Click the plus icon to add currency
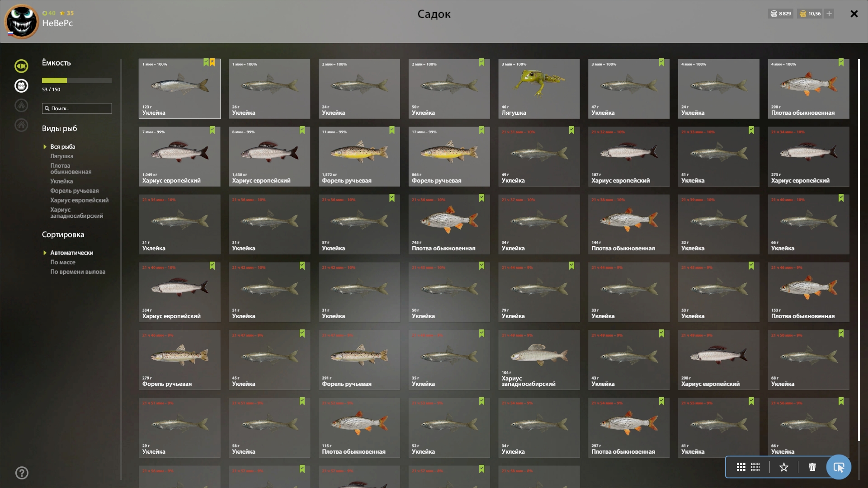Screen dimensions: 868x488 (829, 14)
